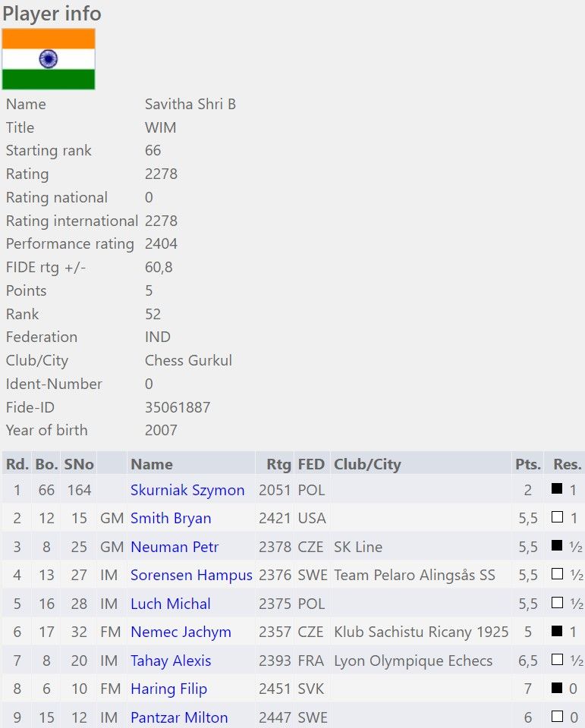This screenshot has width=585, height=728.
Task: Click the Name column header
Action: click(152, 464)
